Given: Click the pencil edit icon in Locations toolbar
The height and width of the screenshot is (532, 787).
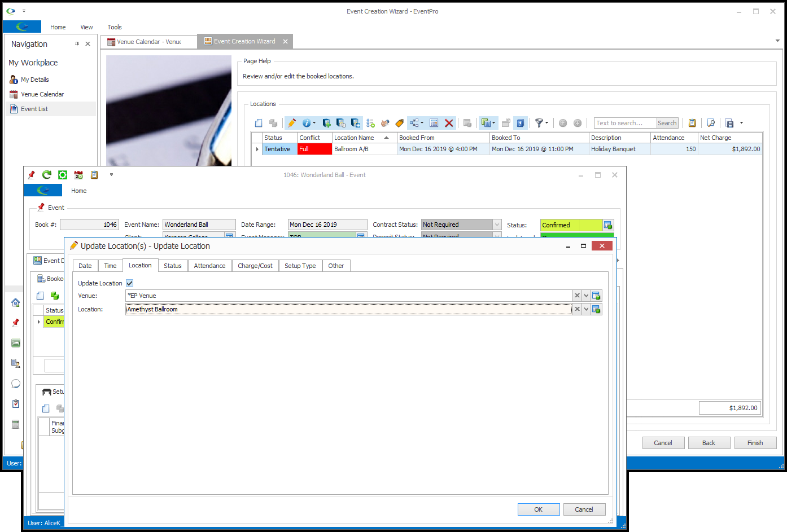Looking at the screenshot, I should [x=291, y=123].
